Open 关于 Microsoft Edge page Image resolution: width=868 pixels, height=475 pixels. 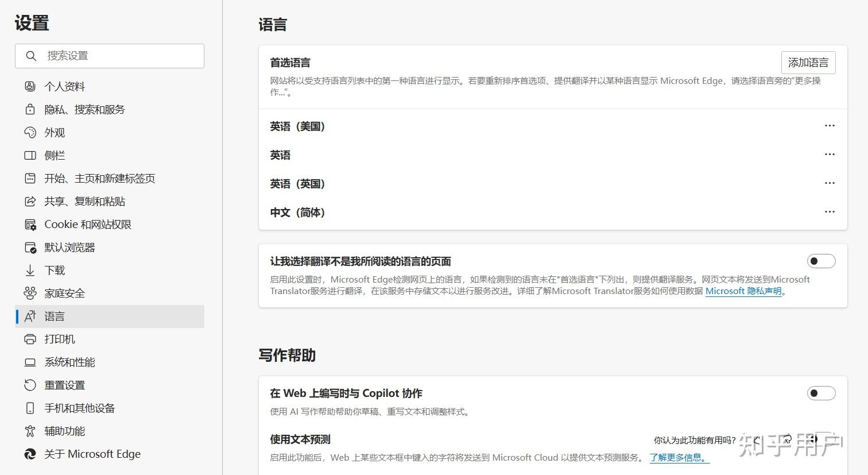110,454
